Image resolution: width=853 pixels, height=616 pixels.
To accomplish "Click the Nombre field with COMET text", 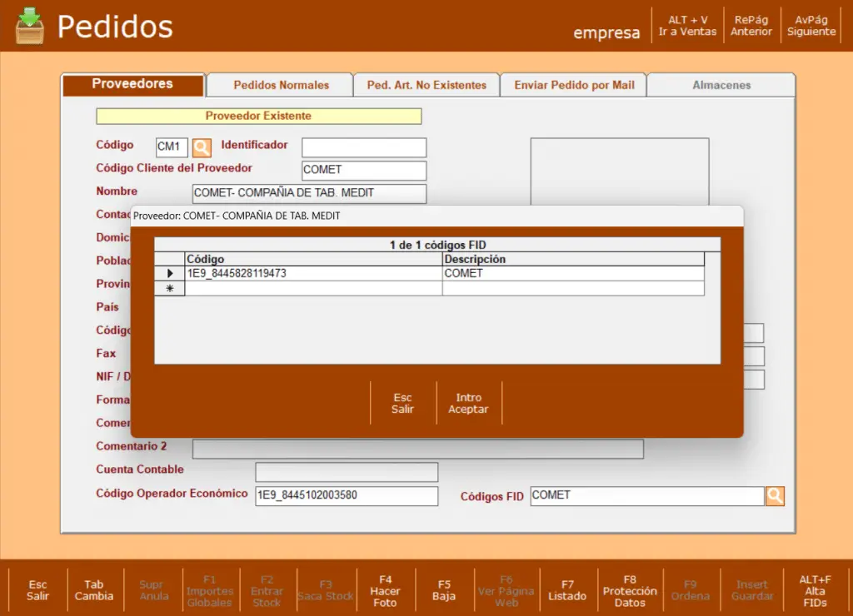I will pos(309,193).
